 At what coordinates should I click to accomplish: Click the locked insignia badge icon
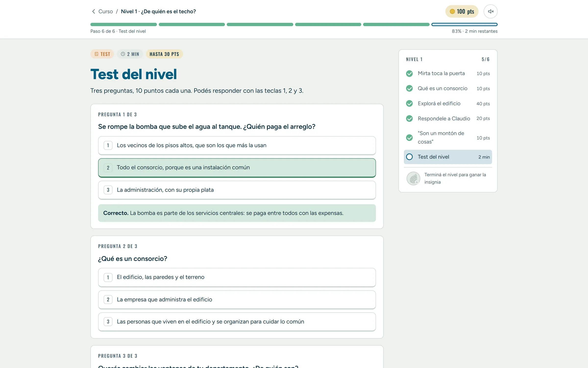[x=414, y=178]
